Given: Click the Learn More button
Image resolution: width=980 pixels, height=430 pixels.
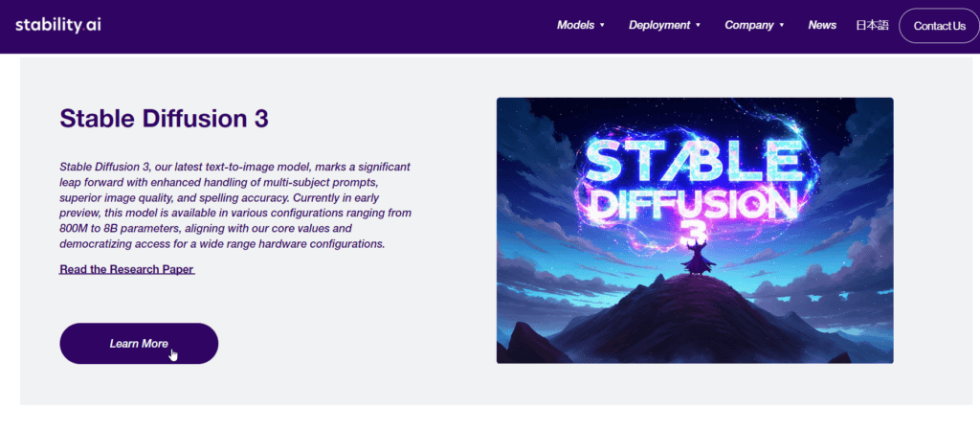Looking at the screenshot, I should click(139, 343).
